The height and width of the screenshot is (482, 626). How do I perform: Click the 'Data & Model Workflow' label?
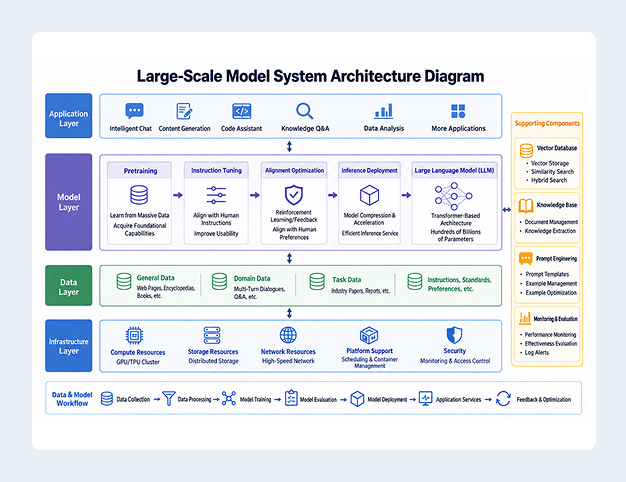click(x=72, y=399)
